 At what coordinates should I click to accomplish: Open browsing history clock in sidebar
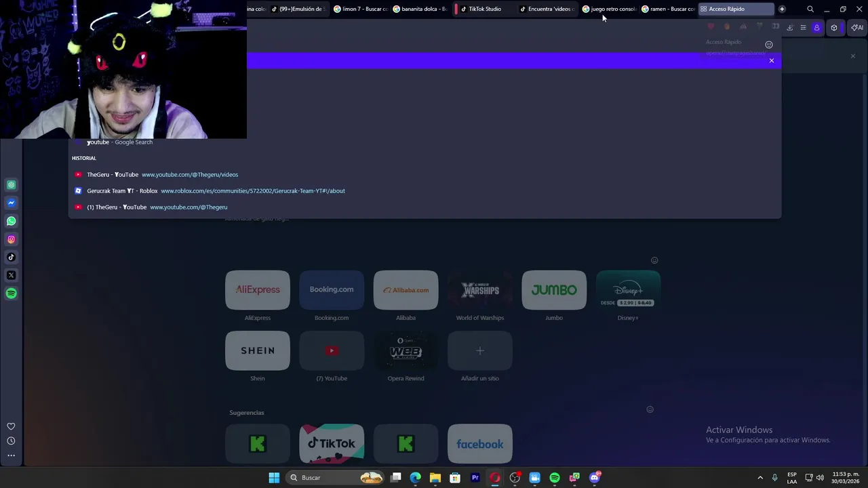pyautogui.click(x=11, y=441)
